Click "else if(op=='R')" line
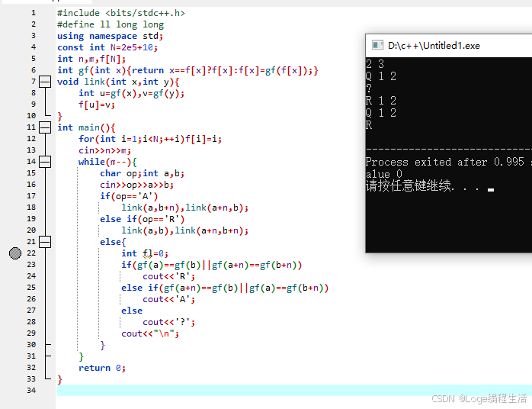The height and width of the screenshot is (409, 532). tap(143, 219)
